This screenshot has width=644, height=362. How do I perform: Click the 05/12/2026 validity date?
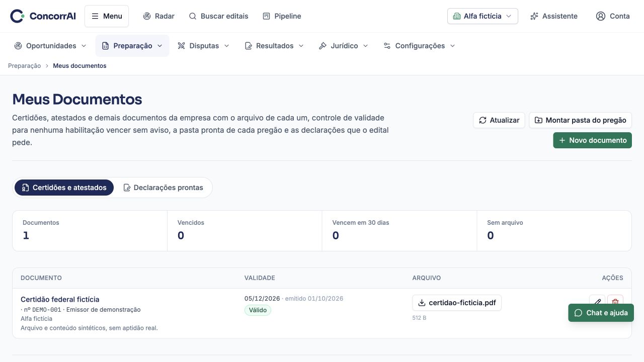(262, 299)
